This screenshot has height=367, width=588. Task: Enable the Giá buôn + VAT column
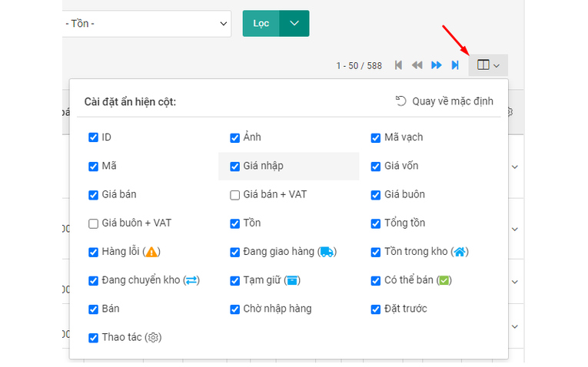(x=93, y=223)
